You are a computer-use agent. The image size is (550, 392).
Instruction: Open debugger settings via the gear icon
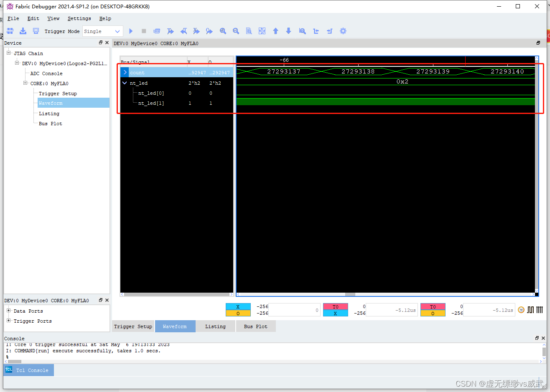click(x=343, y=31)
